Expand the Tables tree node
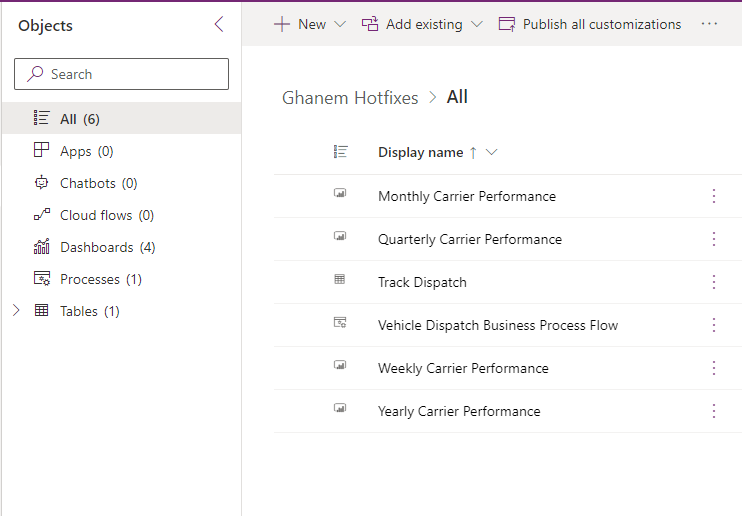Screen dimensions: 742x516 [x=16, y=311]
